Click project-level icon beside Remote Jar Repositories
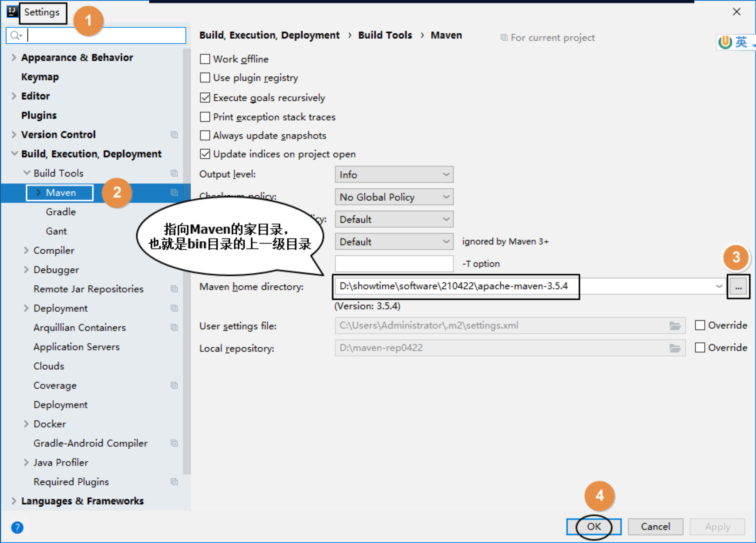The image size is (756, 543). click(x=174, y=289)
